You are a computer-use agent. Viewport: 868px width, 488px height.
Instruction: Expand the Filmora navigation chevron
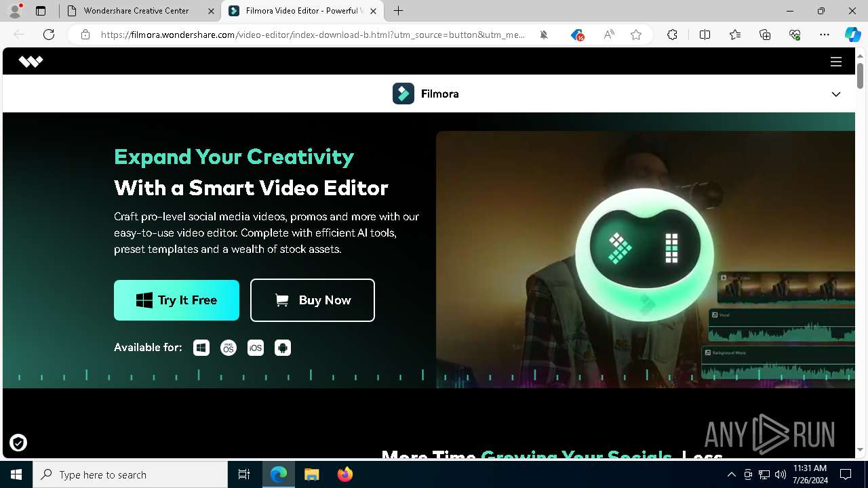click(x=836, y=94)
